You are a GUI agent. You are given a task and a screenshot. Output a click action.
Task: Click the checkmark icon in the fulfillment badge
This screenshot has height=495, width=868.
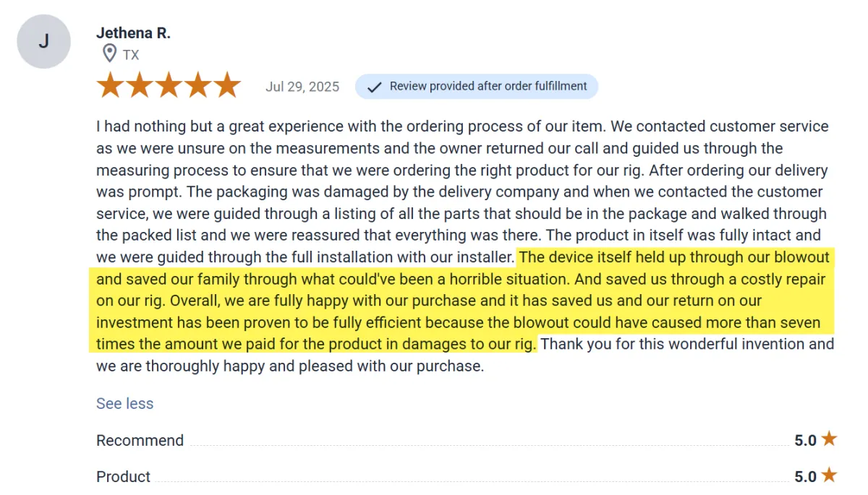[x=374, y=87]
